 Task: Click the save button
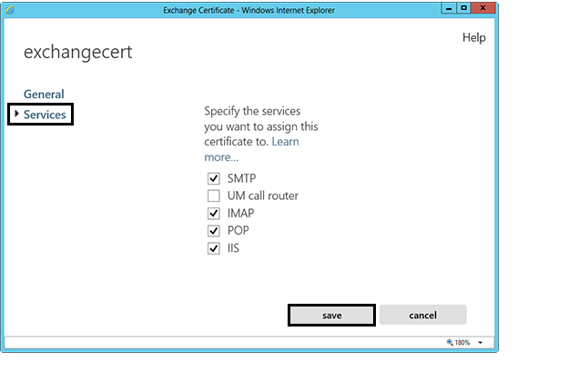coord(332,315)
